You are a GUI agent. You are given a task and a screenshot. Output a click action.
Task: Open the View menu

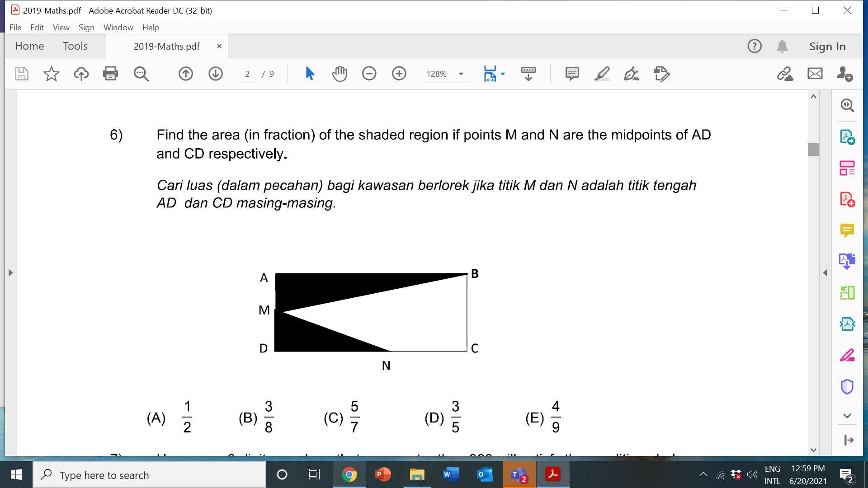pyautogui.click(x=61, y=28)
